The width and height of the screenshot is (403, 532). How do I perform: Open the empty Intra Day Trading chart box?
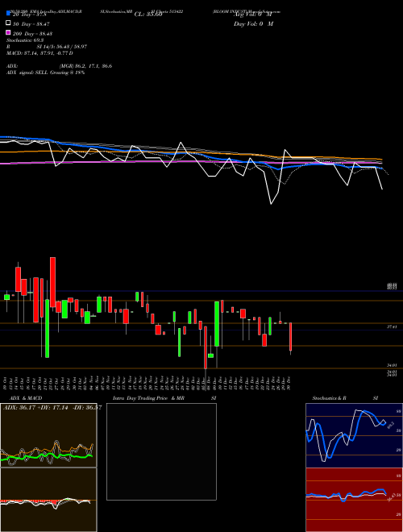point(161,451)
